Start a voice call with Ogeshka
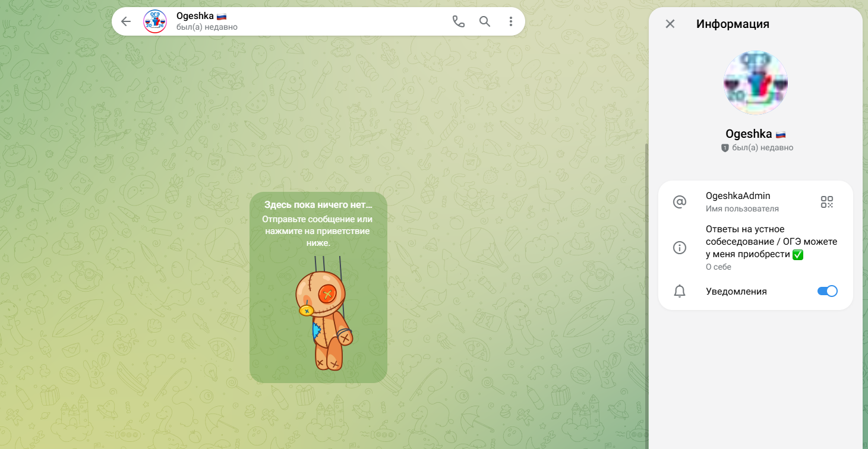The width and height of the screenshot is (868, 449). pyautogui.click(x=459, y=21)
